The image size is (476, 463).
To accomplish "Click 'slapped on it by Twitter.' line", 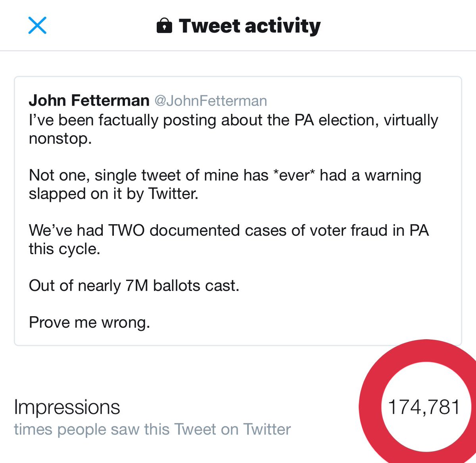I will tap(113, 194).
